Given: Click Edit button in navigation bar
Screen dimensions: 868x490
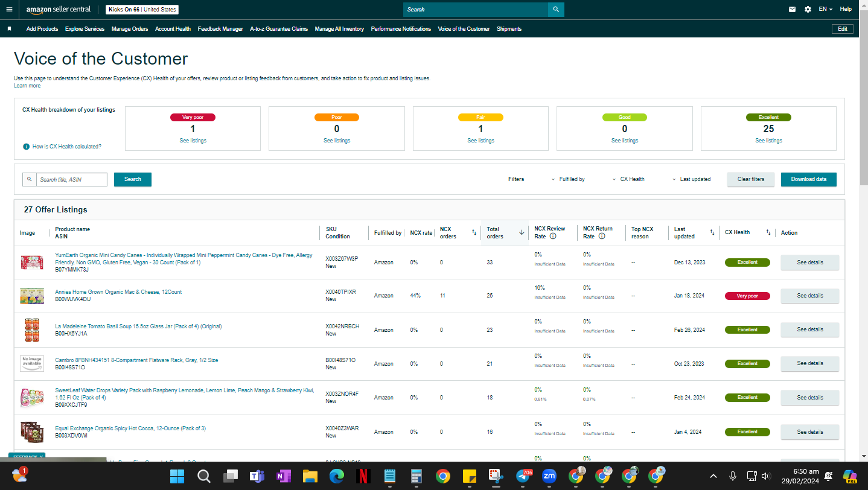Looking at the screenshot, I should click(x=843, y=29).
